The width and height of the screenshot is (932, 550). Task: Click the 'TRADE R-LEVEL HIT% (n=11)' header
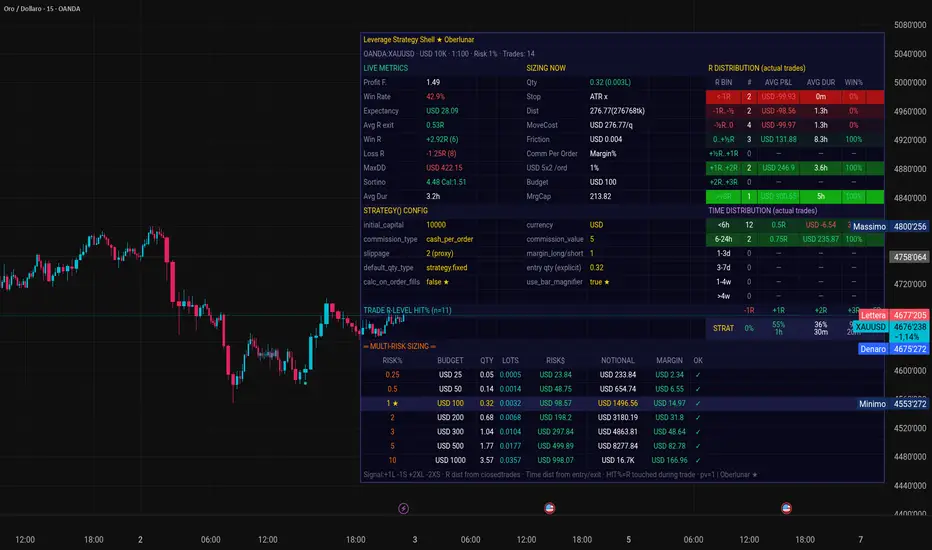[407, 310]
